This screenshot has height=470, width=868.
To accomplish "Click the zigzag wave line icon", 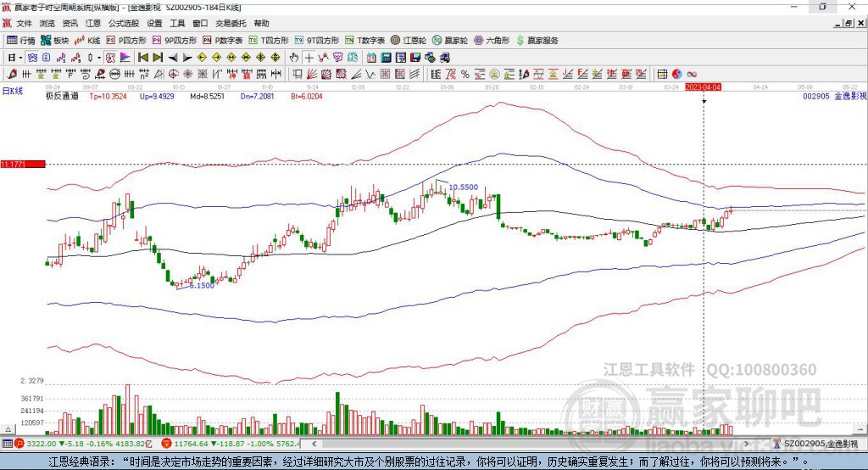I will [x=371, y=74].
